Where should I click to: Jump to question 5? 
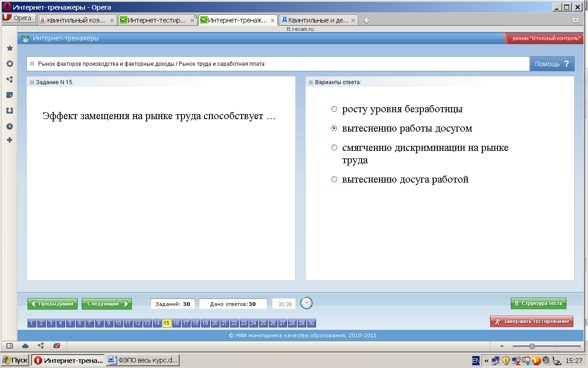[70, 323]
